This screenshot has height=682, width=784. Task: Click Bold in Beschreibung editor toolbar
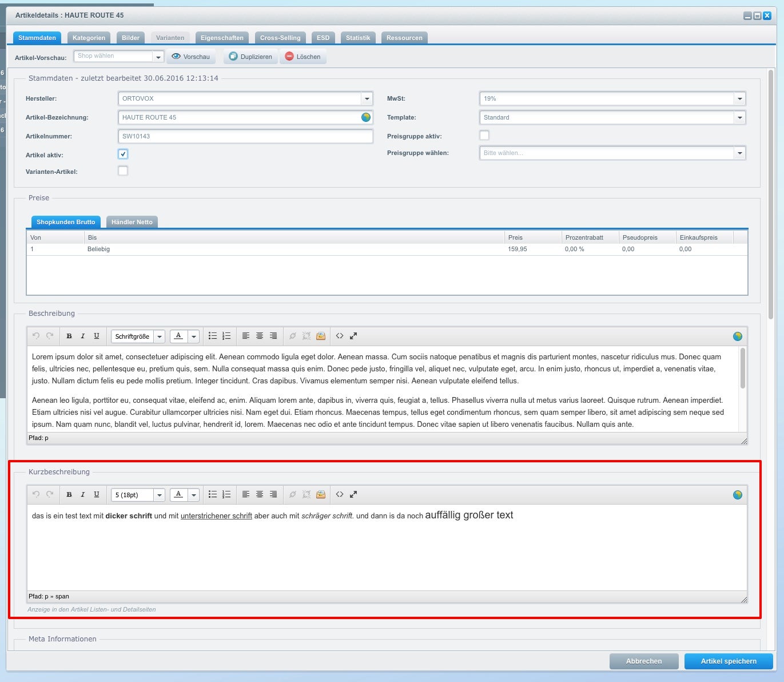coord(69,336)
